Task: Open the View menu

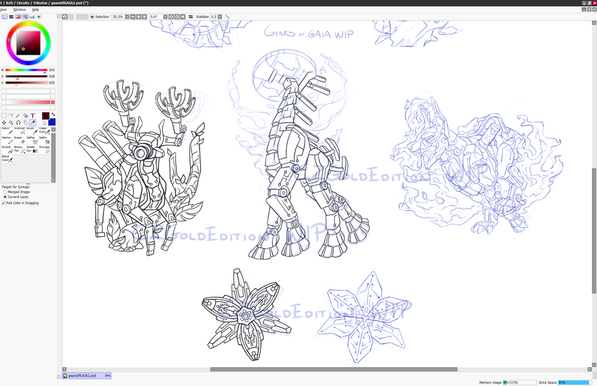Action: coord(3,10)
